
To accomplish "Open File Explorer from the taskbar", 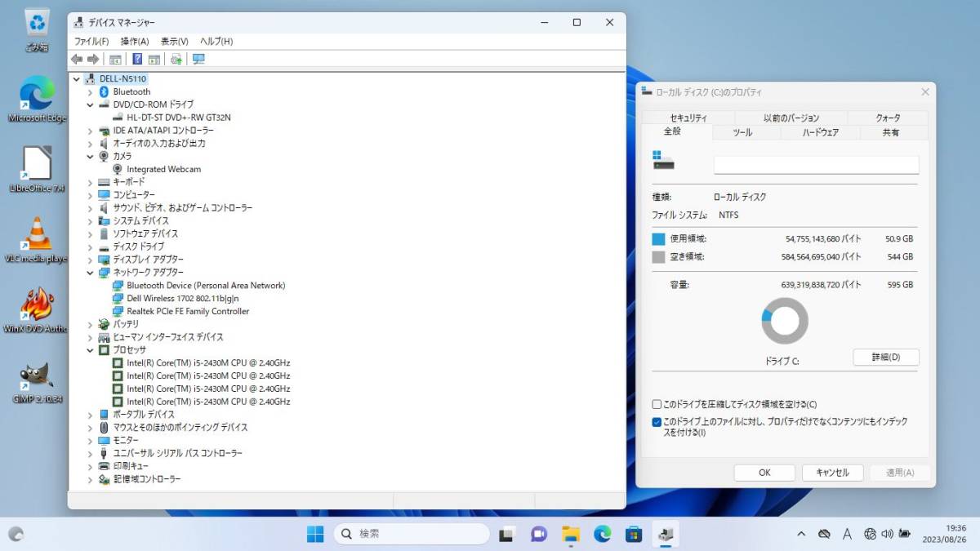I will [x=571, y=534].
